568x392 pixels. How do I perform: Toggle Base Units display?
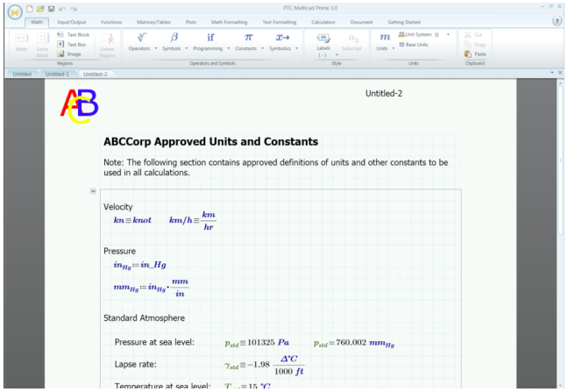coord(412,44)
